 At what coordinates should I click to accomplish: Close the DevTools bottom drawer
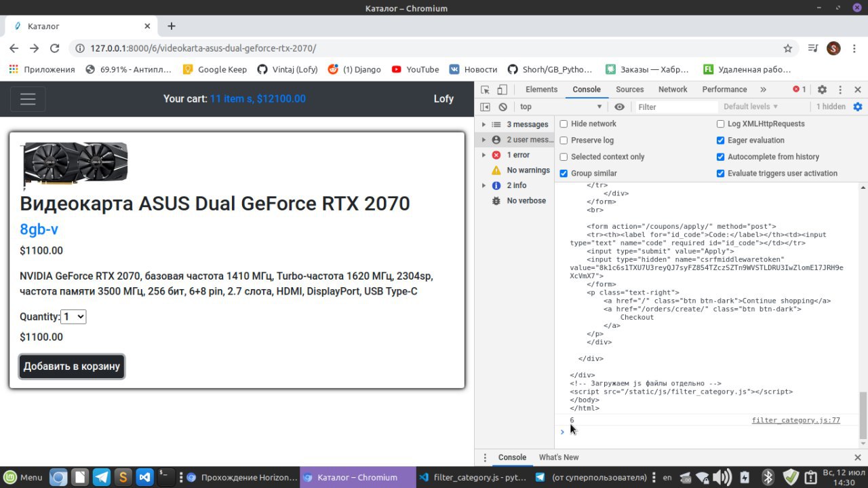(858, 457)
